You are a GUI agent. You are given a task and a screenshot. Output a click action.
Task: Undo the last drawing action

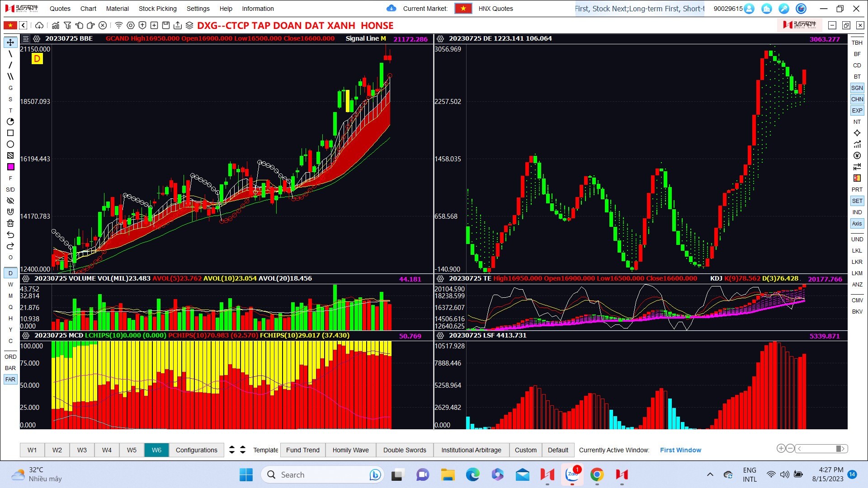coord(10,235)
